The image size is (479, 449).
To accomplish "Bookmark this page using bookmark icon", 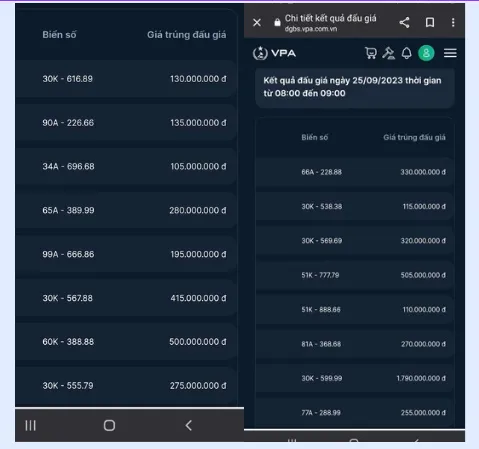I will pos(430,22).
